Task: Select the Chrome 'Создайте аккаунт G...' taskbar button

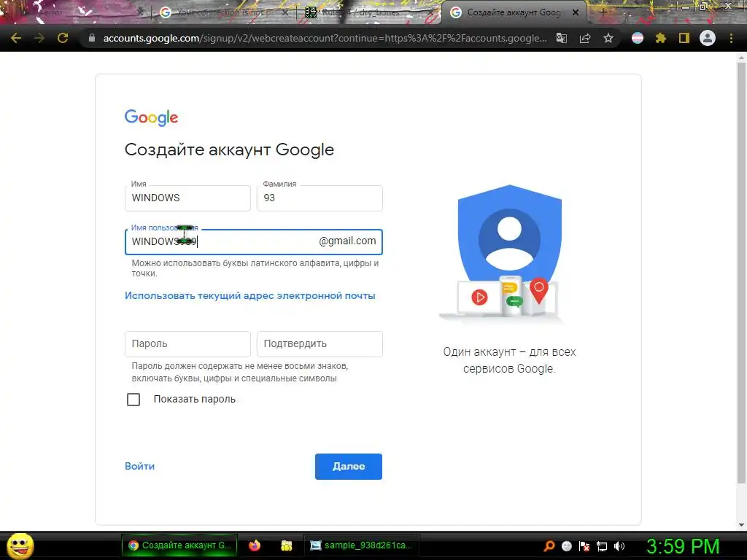Action: [179, 545]
